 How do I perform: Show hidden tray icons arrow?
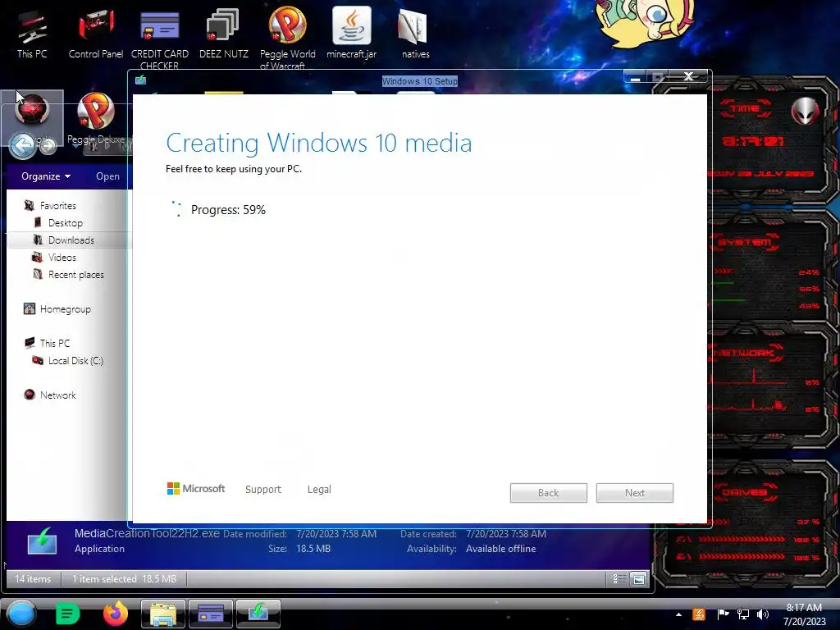[x=678, y=614]
